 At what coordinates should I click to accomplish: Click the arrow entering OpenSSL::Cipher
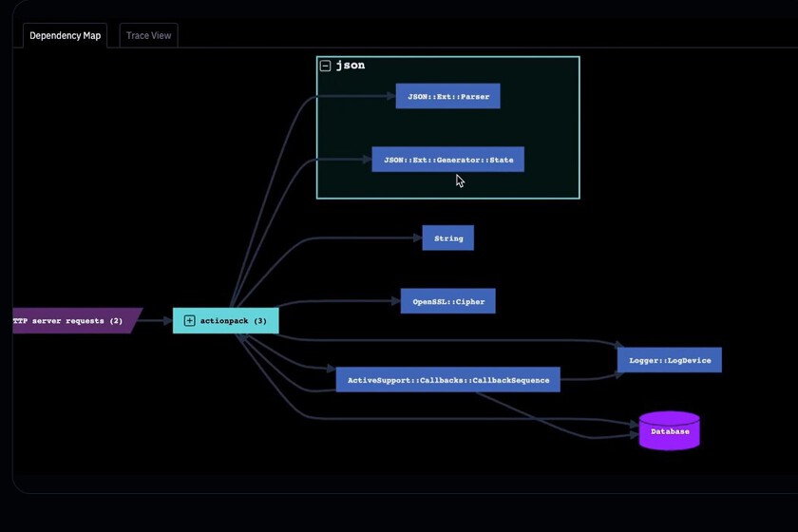pos(394,302)
